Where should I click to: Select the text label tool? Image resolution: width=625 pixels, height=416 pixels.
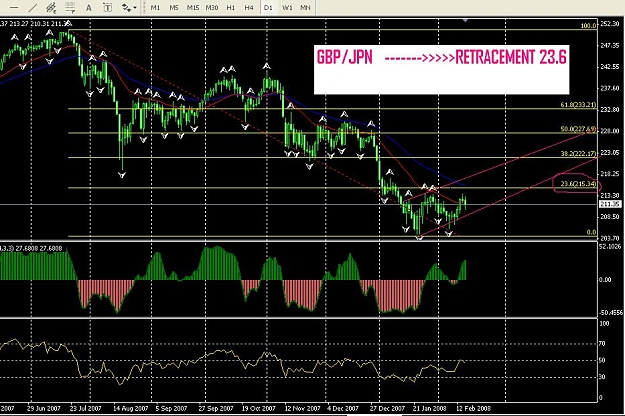point(108,8)
